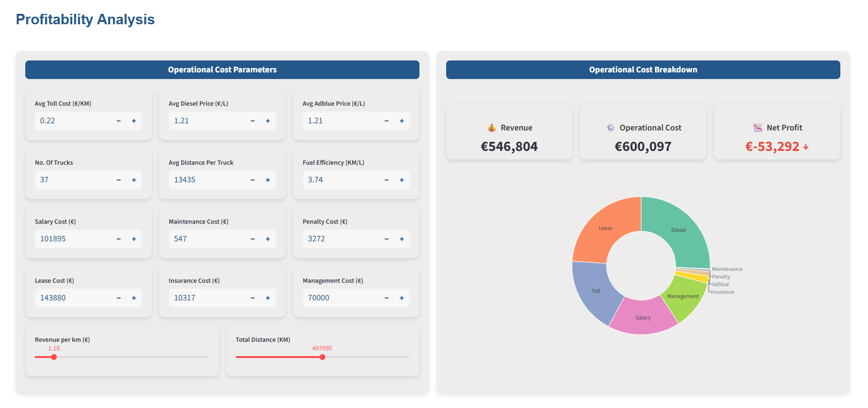Viewport: 868px width, 408px height.
Task: Decrease Management Cost with minus button
Action: tap(387, 298)
